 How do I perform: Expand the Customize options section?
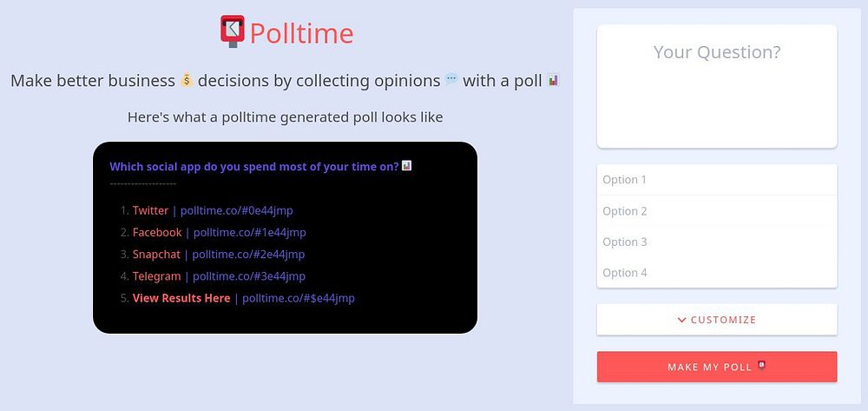tap(717, 320)
